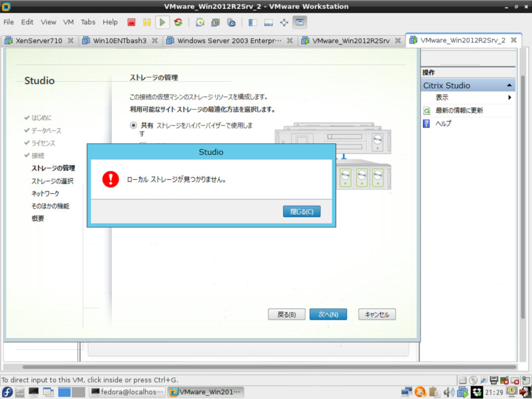This screenshot has width=532, height=399.
Task: Open the Help menu
Action: [x=110, y=22]
